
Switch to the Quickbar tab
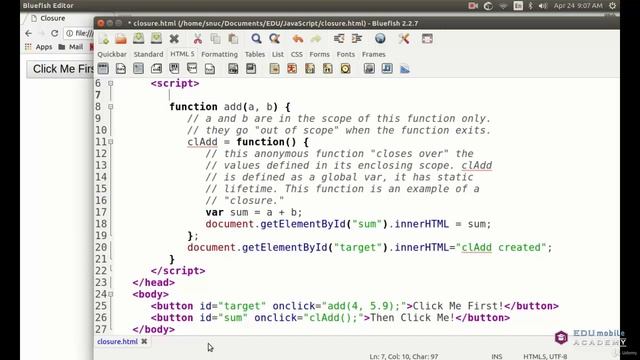(112, 54)
